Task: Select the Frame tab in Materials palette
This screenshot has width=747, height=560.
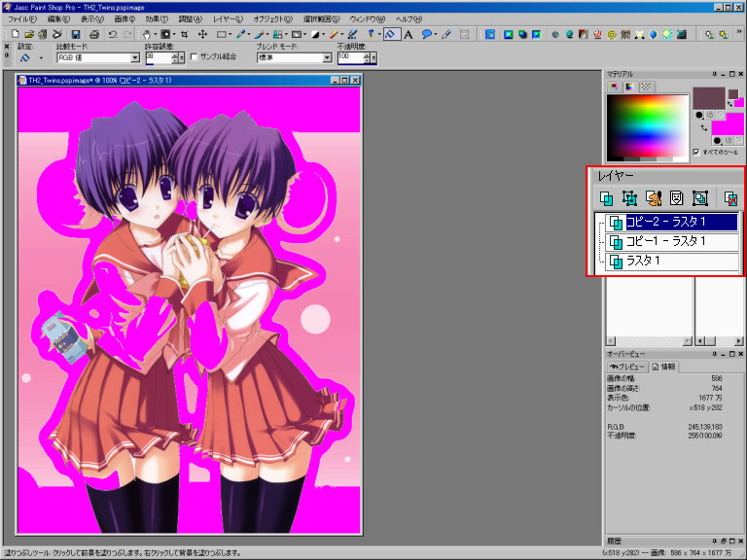Action: tap(614, 87)
